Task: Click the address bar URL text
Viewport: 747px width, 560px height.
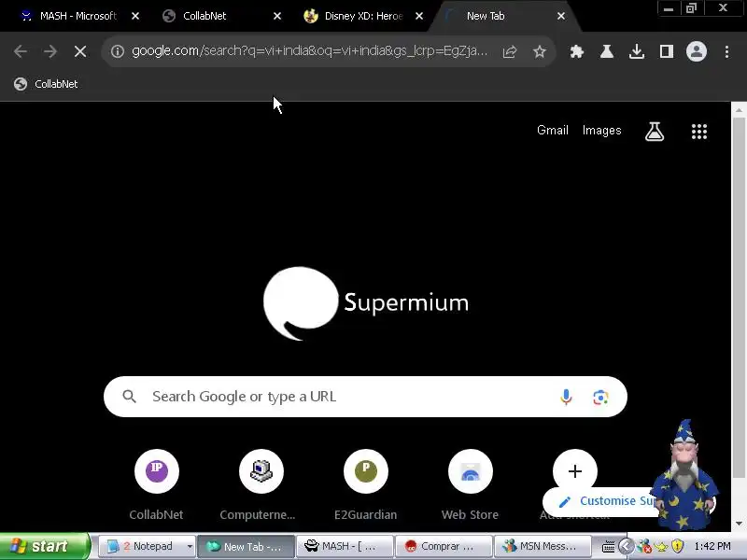Action: click(310, 51)
